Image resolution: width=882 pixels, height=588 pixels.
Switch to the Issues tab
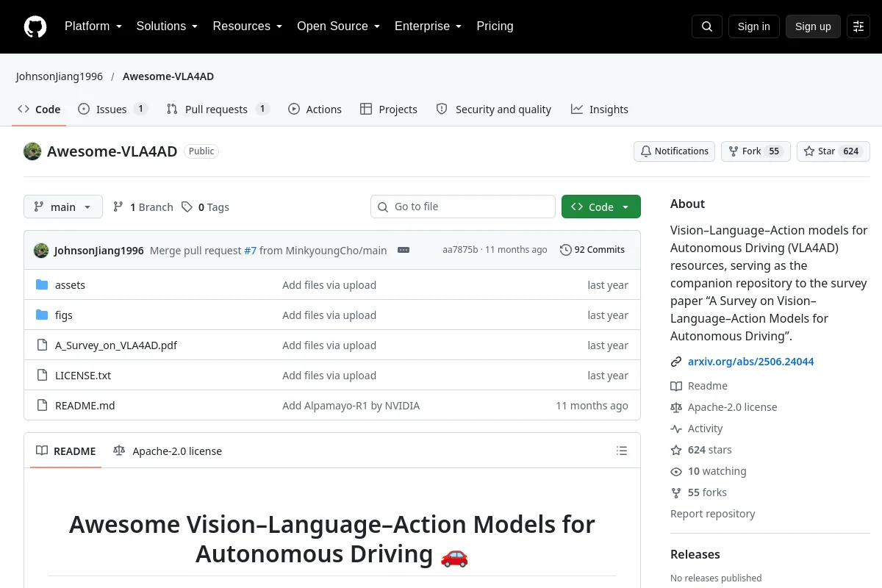click(113, 110)
